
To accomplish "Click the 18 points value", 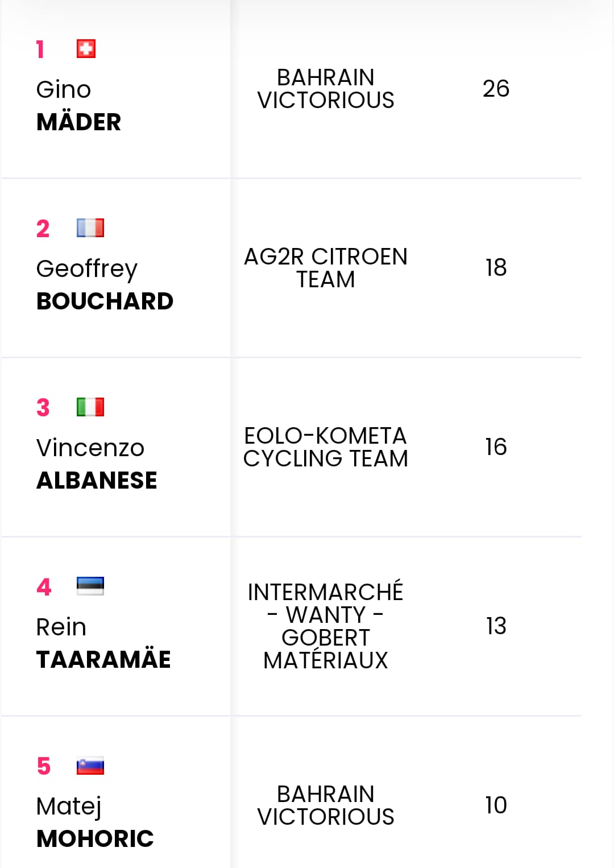I will click(x=496, y=268).
